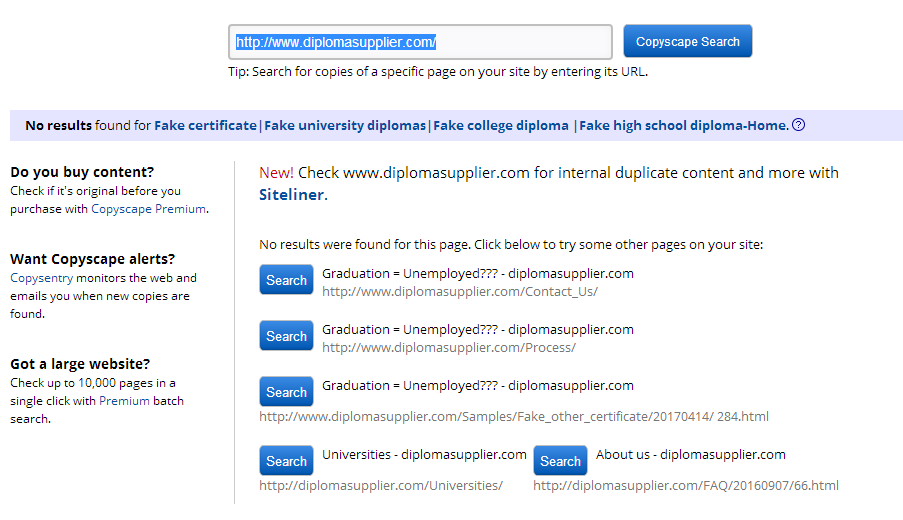Search the Contact_Us page

(286, 280)
